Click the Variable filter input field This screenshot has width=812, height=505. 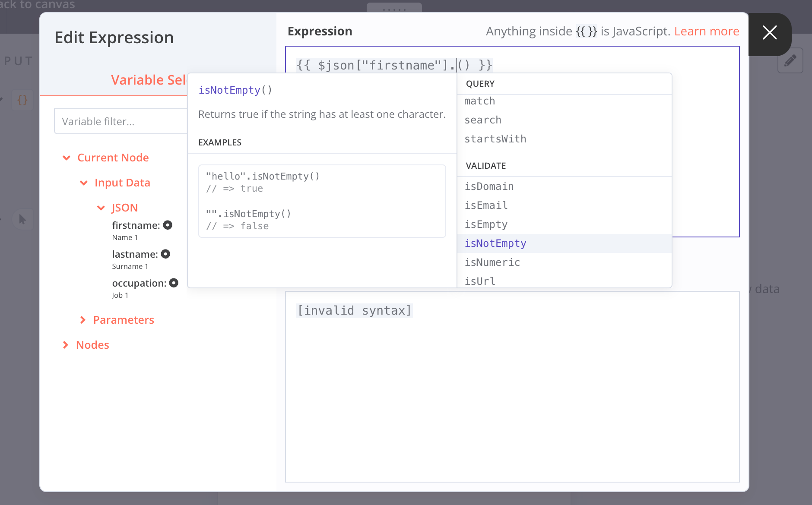click(x=121, y=122)
